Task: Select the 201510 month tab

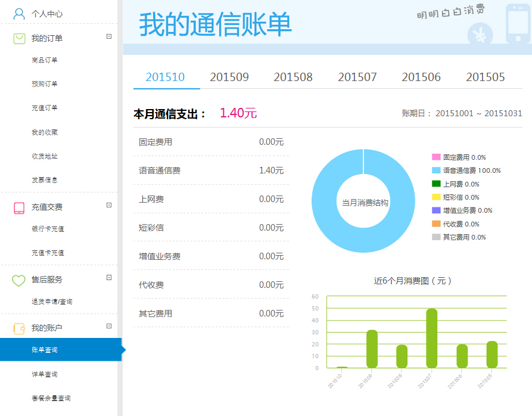Action: pos(165,77)
